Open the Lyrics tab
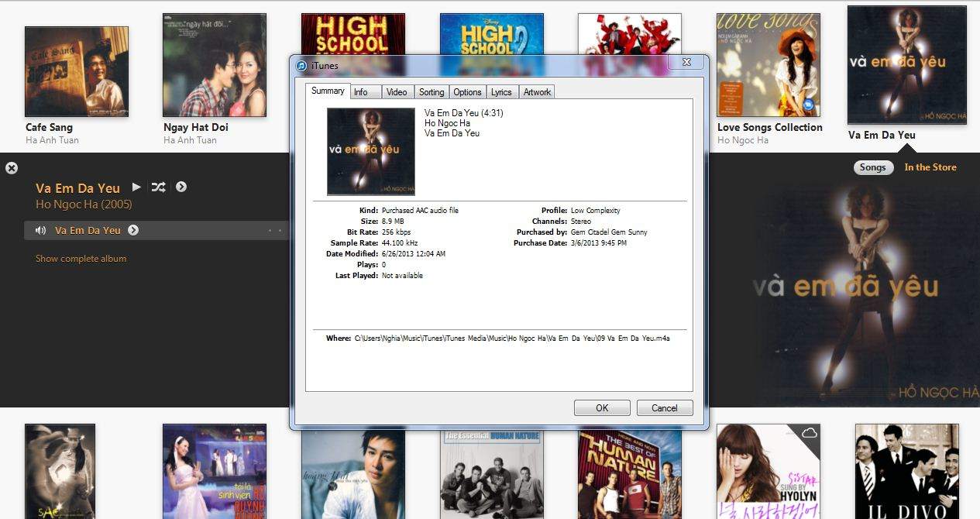This screenshot has height=519, width=980. [501, 92]
